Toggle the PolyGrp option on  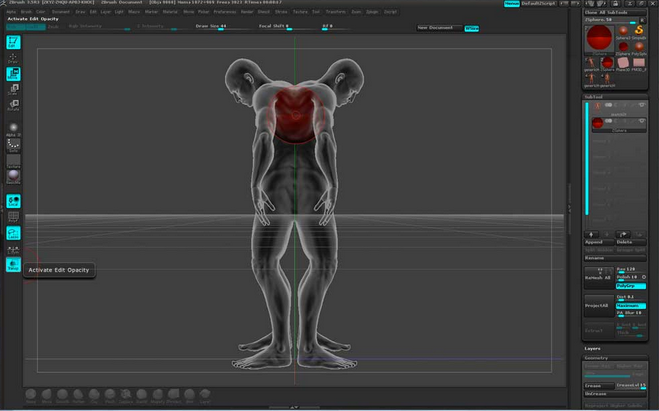630,286
